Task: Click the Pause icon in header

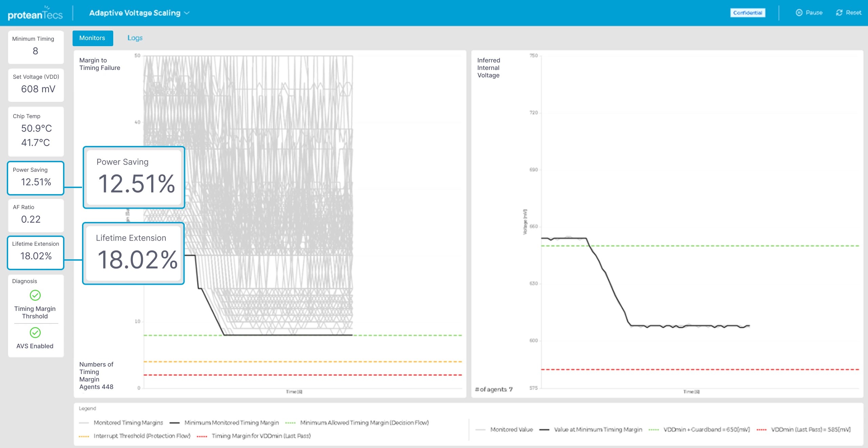Action: tap(799, 13)
